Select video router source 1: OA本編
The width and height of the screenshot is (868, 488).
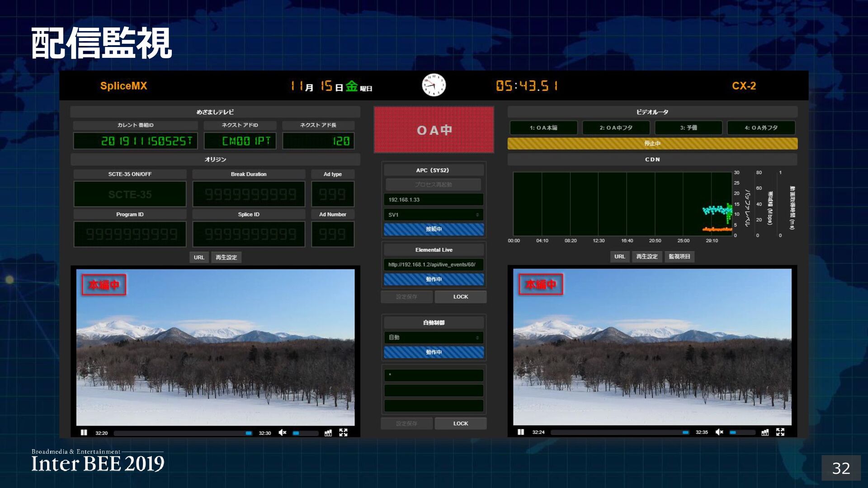coord(543,128)
